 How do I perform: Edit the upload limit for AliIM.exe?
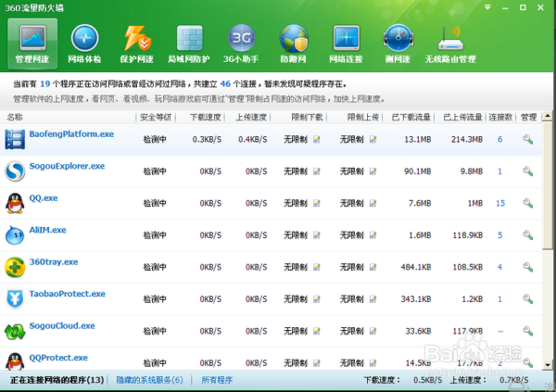[373, 235]
